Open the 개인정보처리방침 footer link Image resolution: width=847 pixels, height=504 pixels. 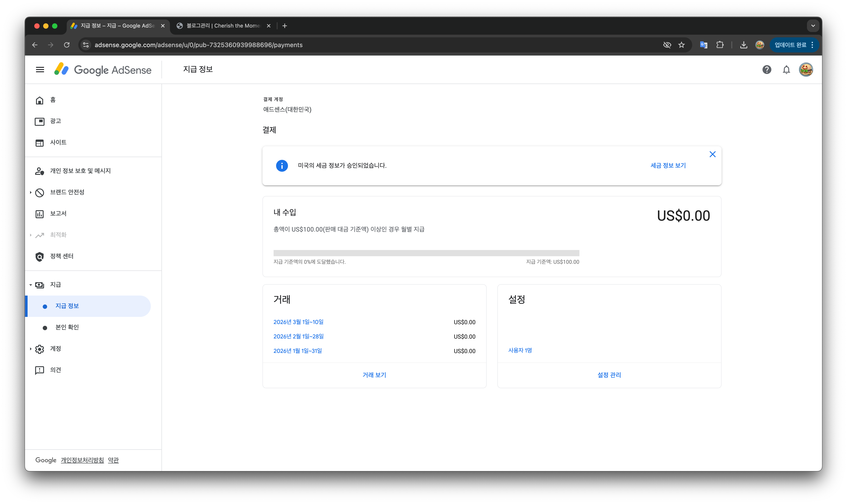click(82, 460)
